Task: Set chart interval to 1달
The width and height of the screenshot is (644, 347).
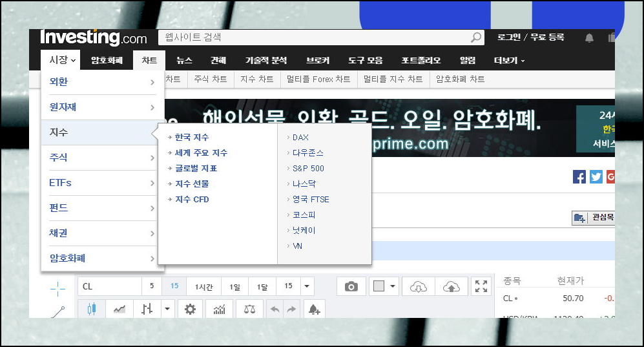Action: coord(262,286)
